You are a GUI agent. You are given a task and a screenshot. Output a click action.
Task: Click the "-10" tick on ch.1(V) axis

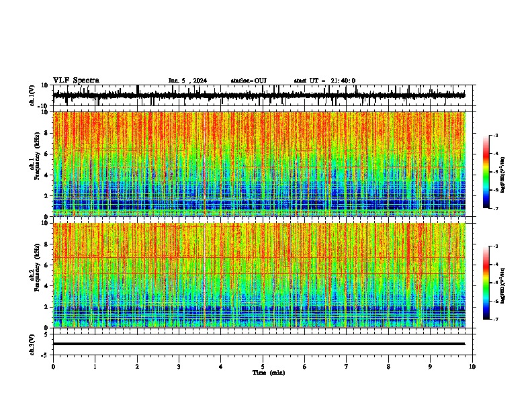[44, 106]
